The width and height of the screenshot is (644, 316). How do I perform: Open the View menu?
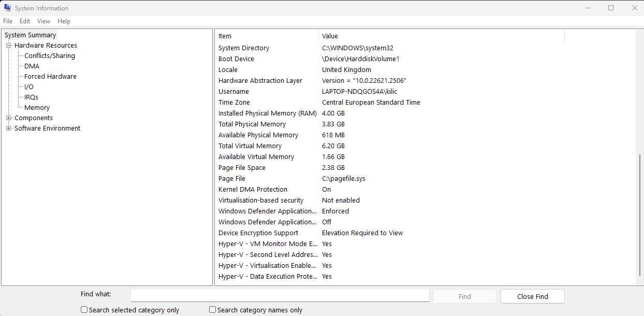[44, 21]
